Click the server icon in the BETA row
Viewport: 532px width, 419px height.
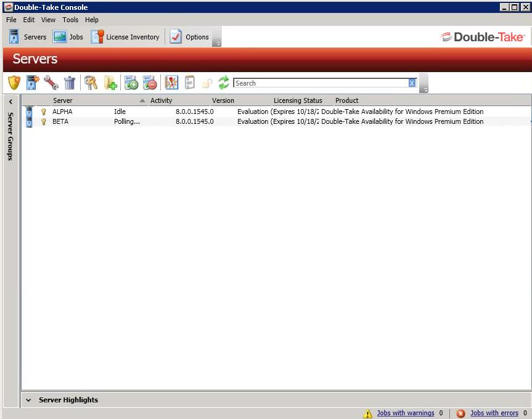[29, 121]
